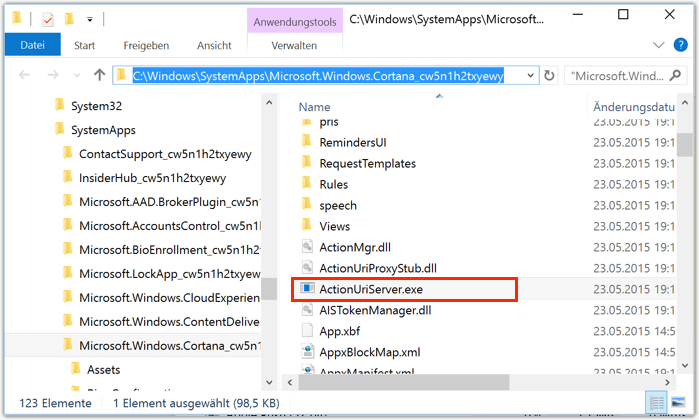Screen dimensions: 699x420
Task: Select Microsoft.AccountsControl folder in the tree
Action: point(169,226)
